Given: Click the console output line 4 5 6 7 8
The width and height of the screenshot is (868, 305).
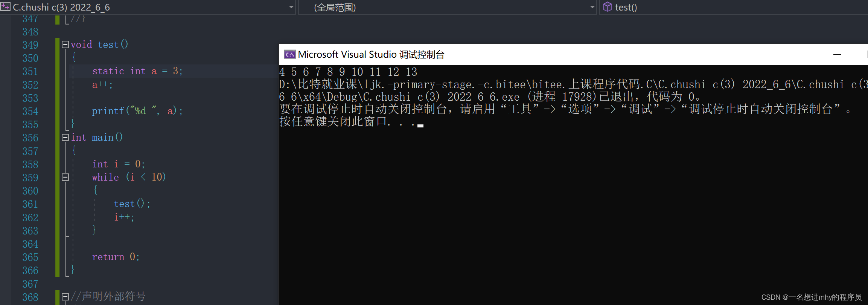Looking at the screenshot, I should (348, 72).
